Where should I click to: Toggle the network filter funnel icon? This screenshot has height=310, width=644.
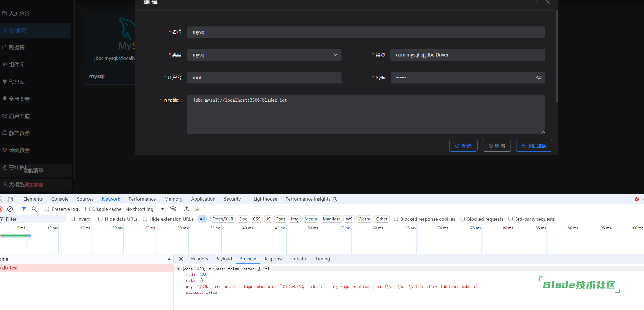click(x=24, y=209)
